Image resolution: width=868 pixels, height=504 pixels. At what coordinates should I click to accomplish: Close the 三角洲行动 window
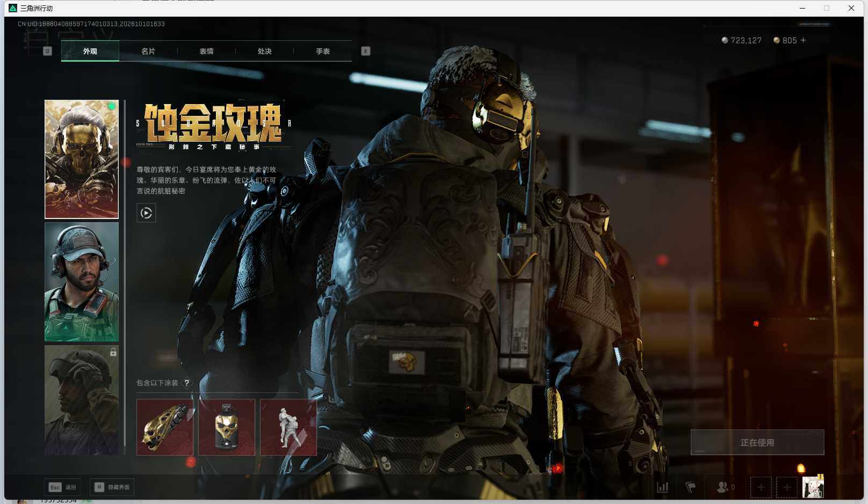tap(851, 8)
